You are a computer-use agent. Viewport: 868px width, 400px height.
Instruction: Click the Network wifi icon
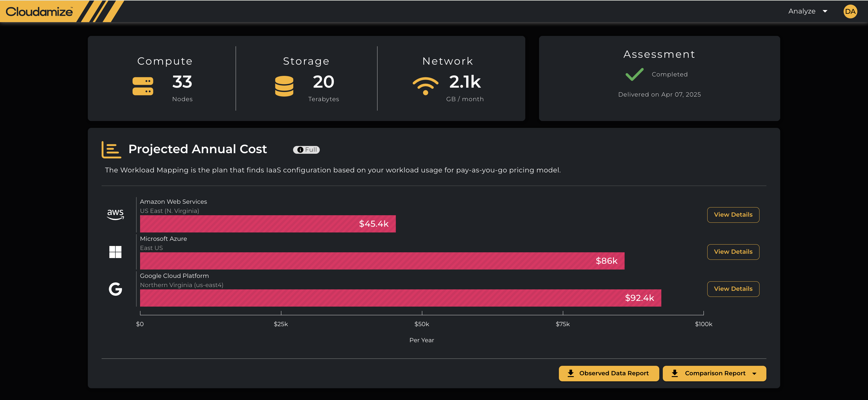[425, 86]
